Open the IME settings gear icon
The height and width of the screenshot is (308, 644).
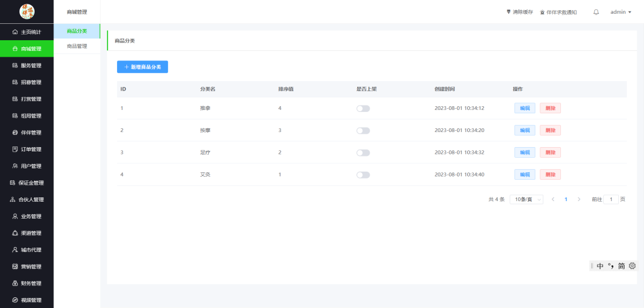pos(632,266)
